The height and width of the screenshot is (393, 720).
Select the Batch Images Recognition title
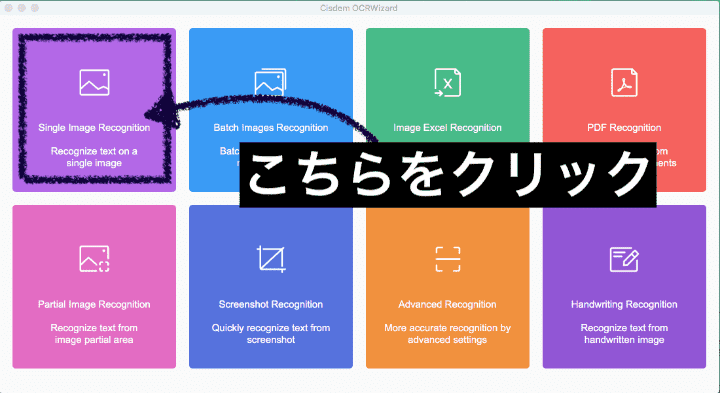point(271,128)
